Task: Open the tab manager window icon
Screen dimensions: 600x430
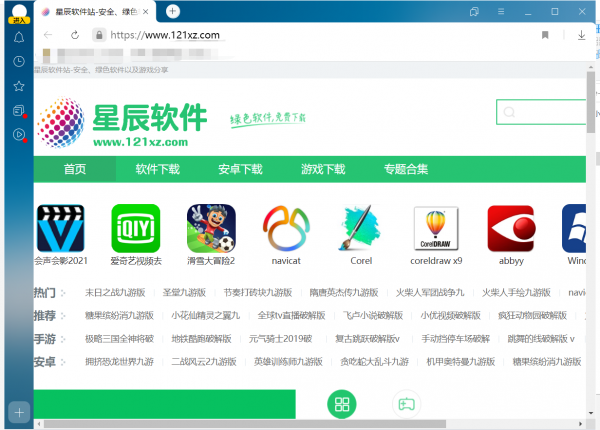Action: [x=474, y=12]
